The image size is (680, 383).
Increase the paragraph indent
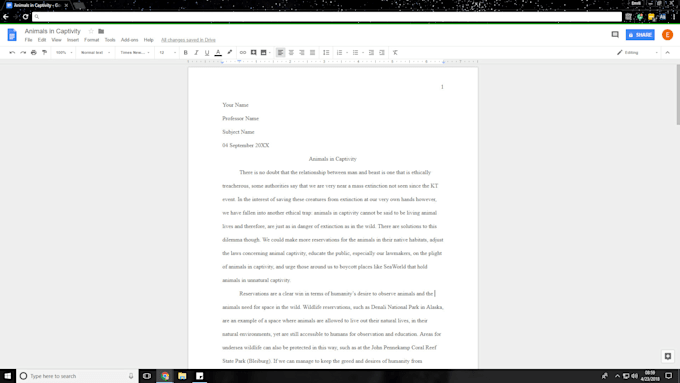point(382,52)
